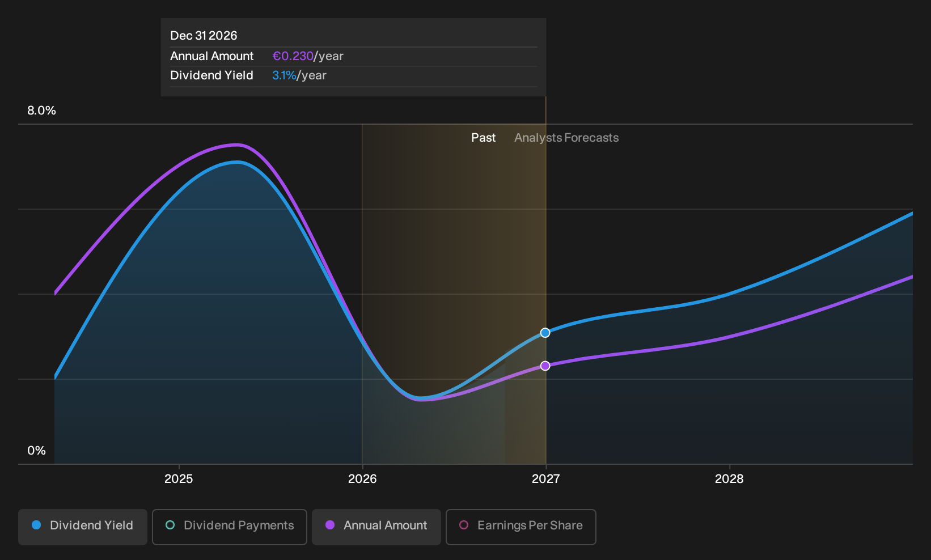
Task: Click the €0.230/year annual amount value
Action: coord(308,56)
